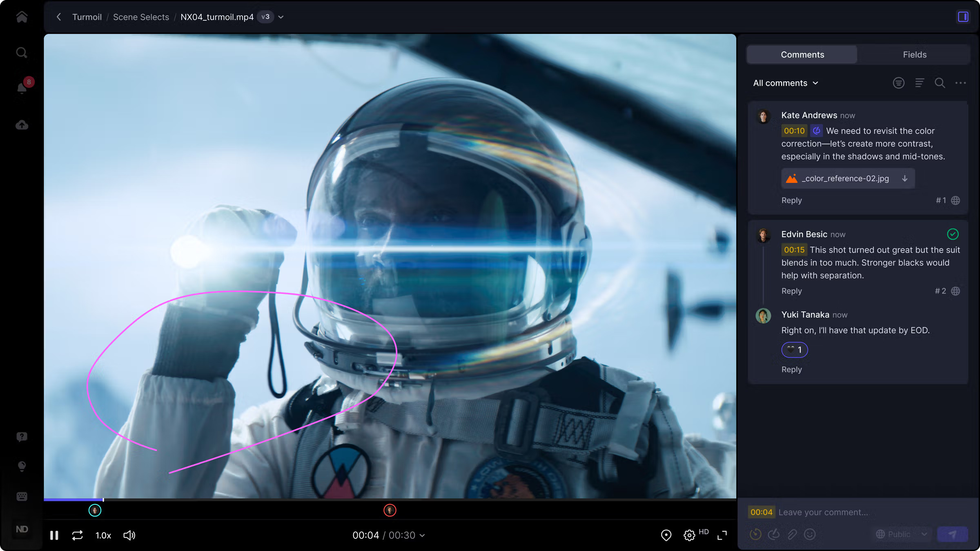Click the heart reaction on Yuki's reply

[x=794, y=350]
